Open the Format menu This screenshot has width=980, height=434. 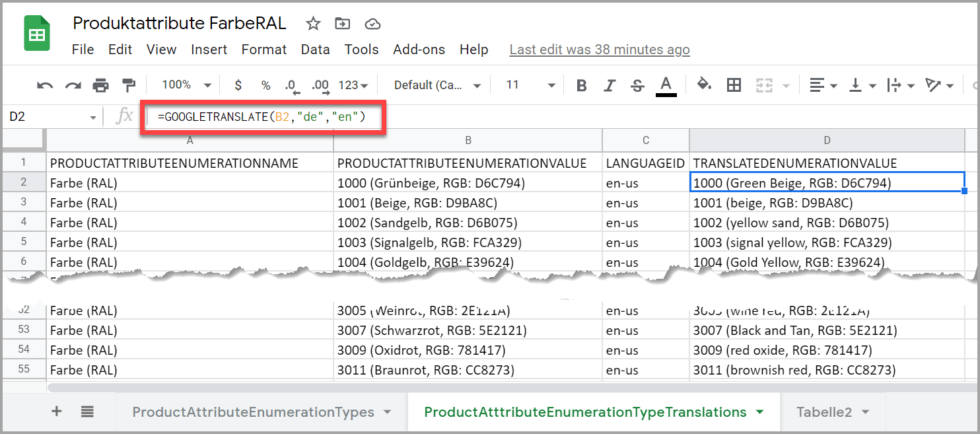tap(264, 50)
